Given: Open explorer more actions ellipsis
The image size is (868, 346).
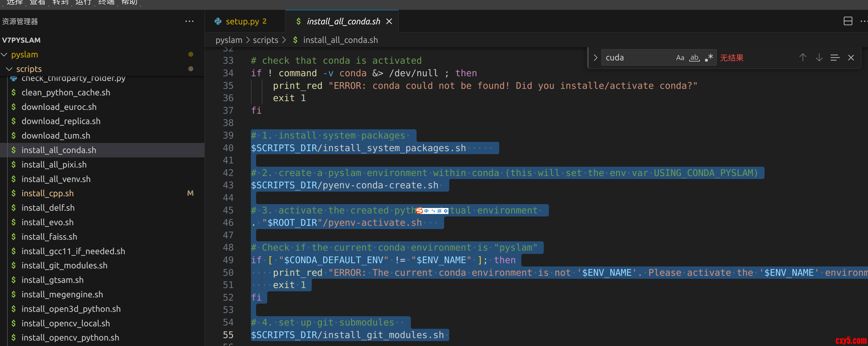Looking at the screenshot, I should pos(189,21).
